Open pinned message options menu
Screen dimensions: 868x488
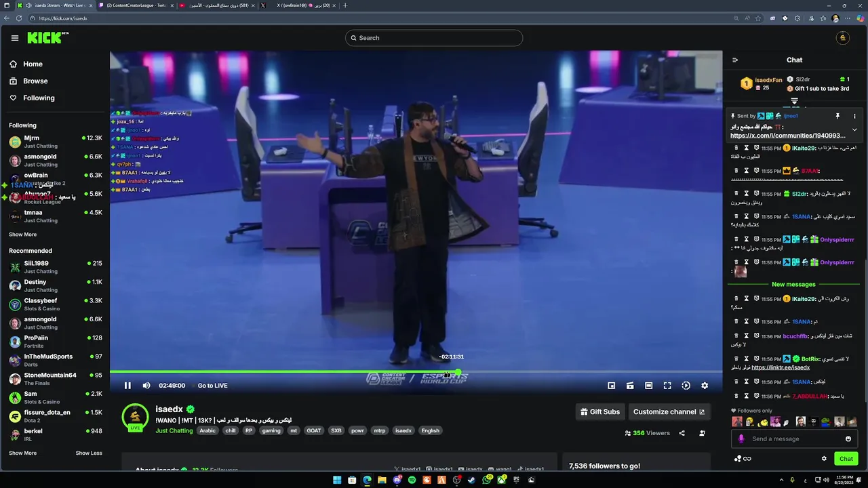tap(854, 116)
